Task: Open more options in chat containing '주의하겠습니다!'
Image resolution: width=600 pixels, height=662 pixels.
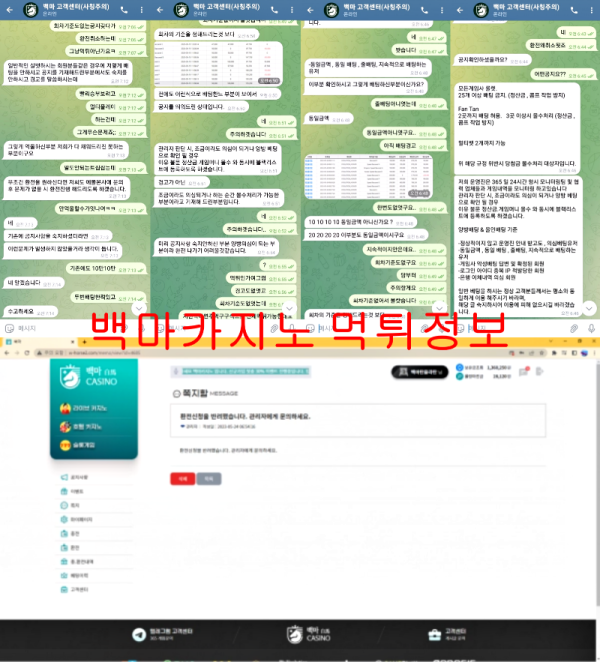Action: pos(292,10)
